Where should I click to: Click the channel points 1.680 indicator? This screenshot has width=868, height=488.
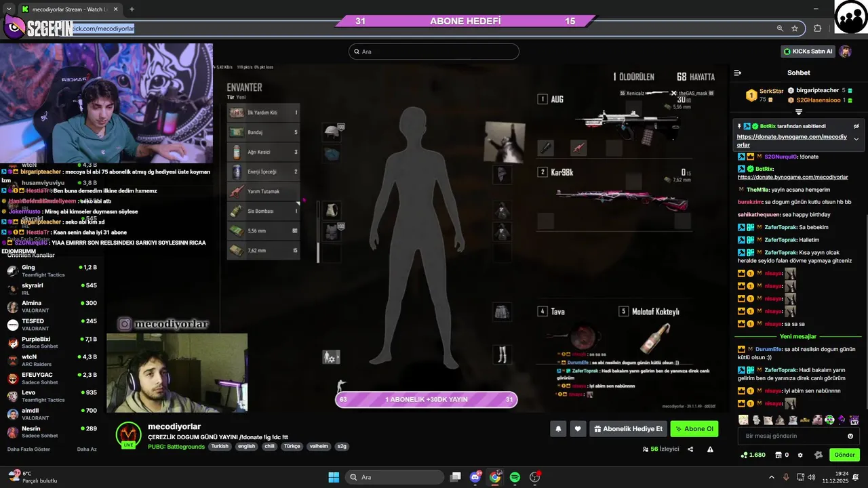(x=753, y=455)
